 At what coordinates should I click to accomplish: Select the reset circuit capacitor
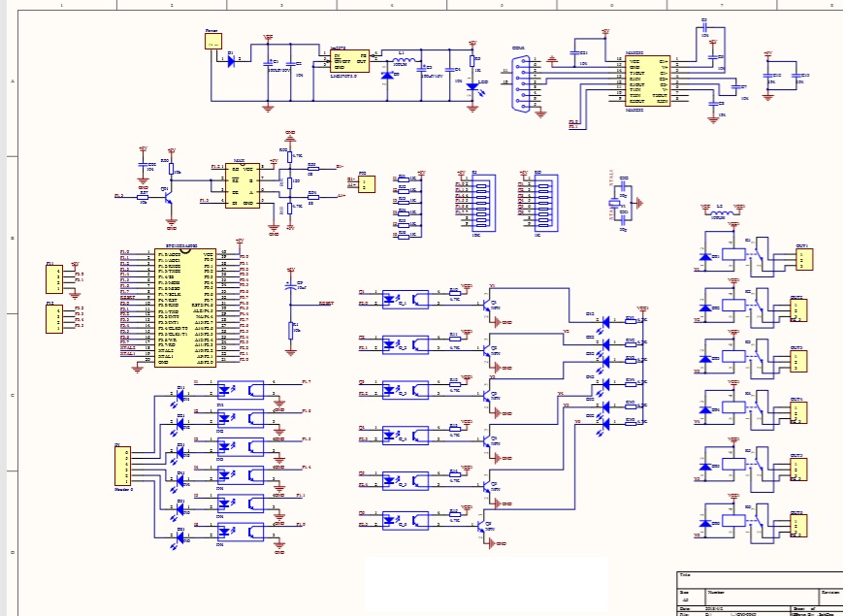[290, 287]
